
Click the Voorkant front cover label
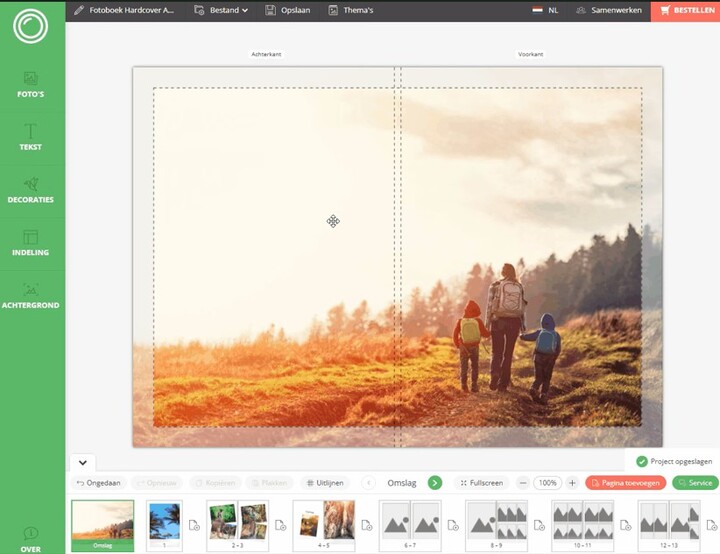pos(531,54)
